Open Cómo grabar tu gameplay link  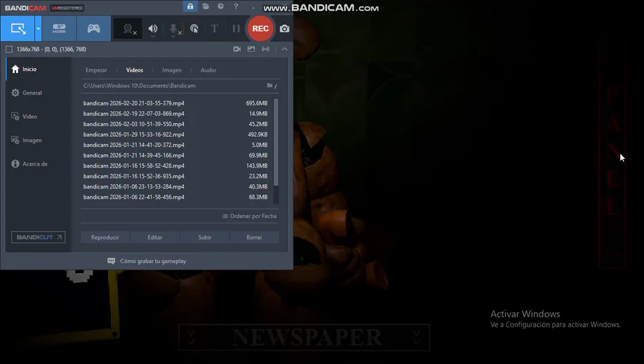click(147, 261)
